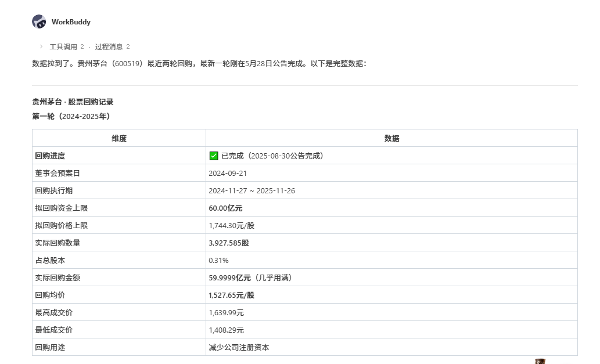Click the WorkBuddy name label
Viewport: 600px width, 364px height.
click(71, 22)
